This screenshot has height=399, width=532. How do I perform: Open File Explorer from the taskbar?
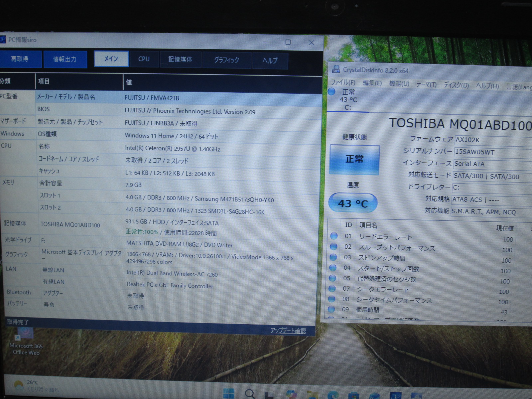tap(312, 395)
